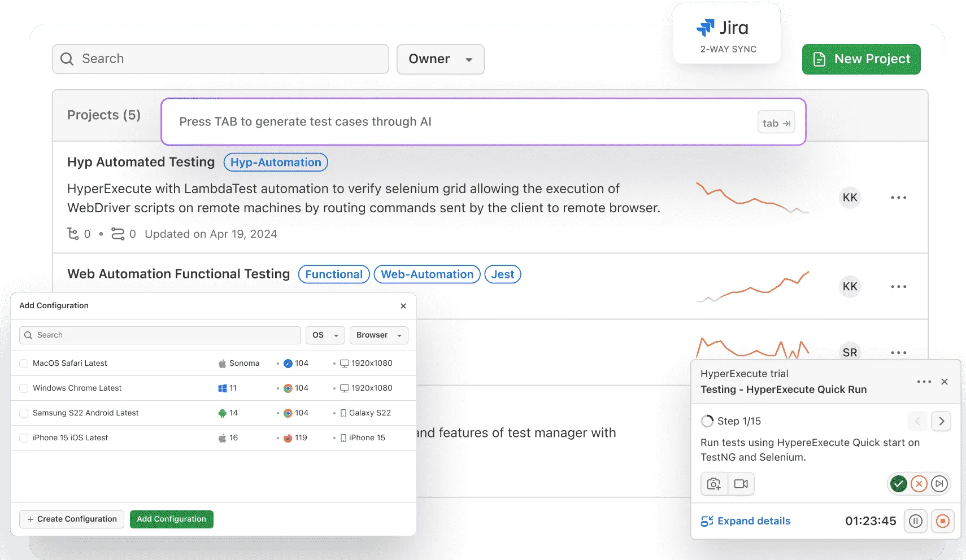This screenshot has width=966, height=560.
Task: Select the Windows Chrome Latest checkbox
Action: pyautogui.click(x=24, y=388)
